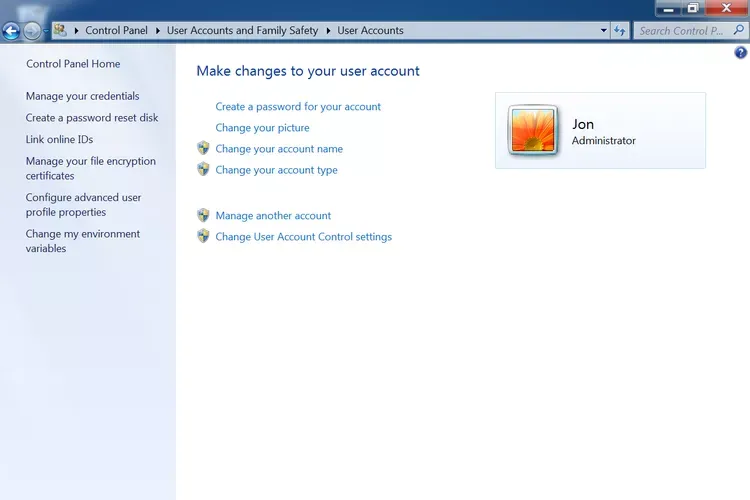Select Control Panel breadcrumb in address bar

[x=116, y=31]
